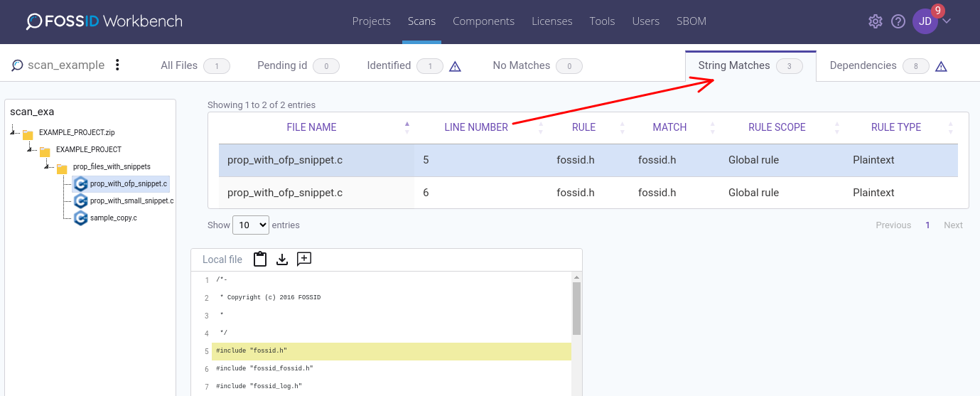
Task: Open the Scans menu
Action: coord(421,21)
